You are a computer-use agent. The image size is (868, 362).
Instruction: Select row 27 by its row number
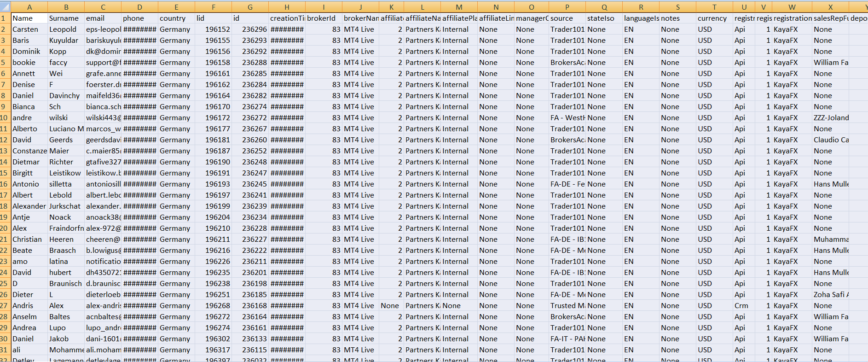(x=5, y=306)
